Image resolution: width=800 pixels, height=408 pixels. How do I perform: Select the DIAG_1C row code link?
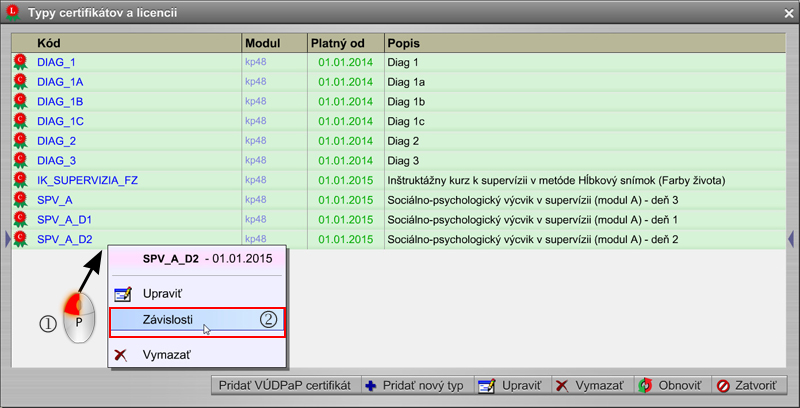pyautogui.click(x=60, y=121)
